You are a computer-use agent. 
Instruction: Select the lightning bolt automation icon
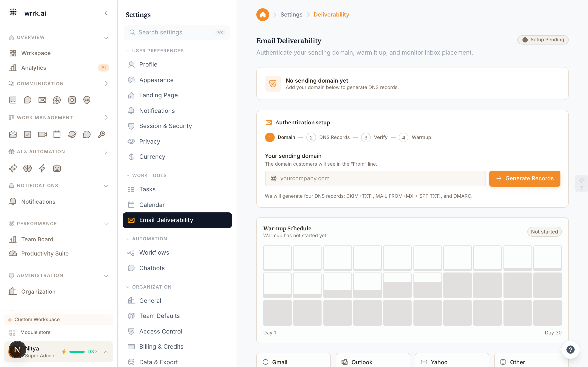tap(42, 168)
